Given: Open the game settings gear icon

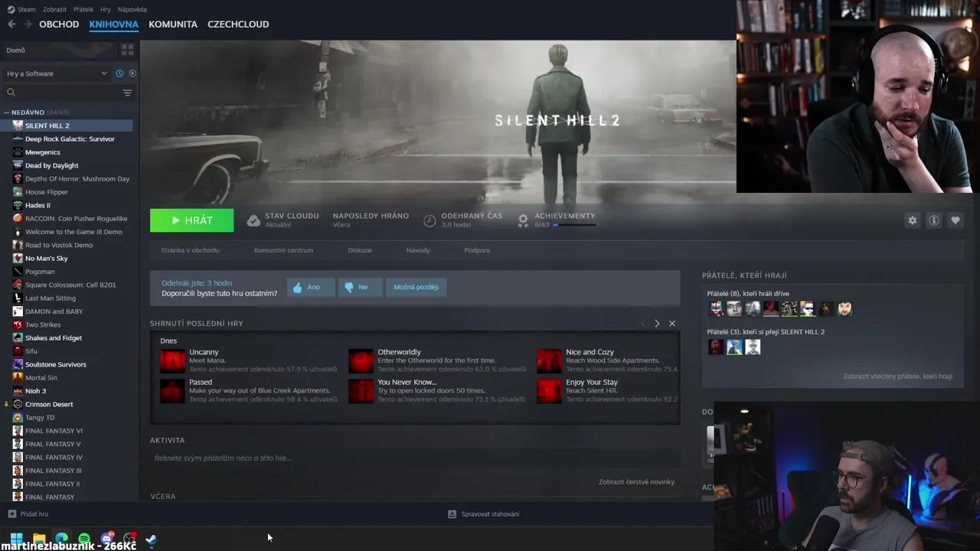Looking at the screenshot, I should coord(912,220).
